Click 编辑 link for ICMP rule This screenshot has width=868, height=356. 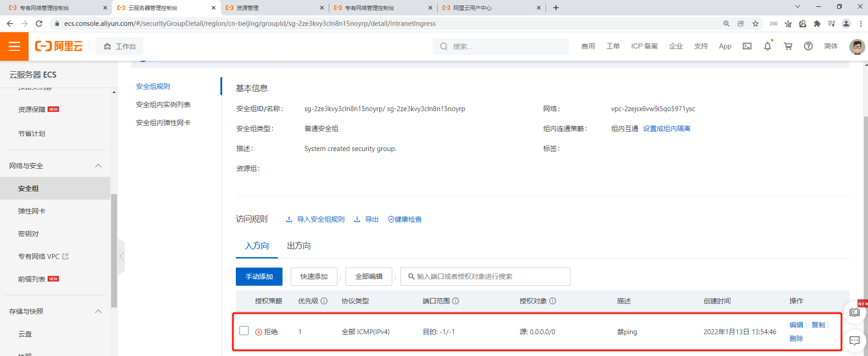pyautogui.click(x=796, y=325)
